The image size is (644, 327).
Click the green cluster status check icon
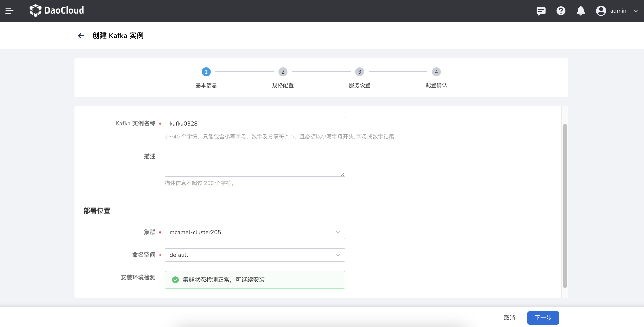click(x=176, y=280)
